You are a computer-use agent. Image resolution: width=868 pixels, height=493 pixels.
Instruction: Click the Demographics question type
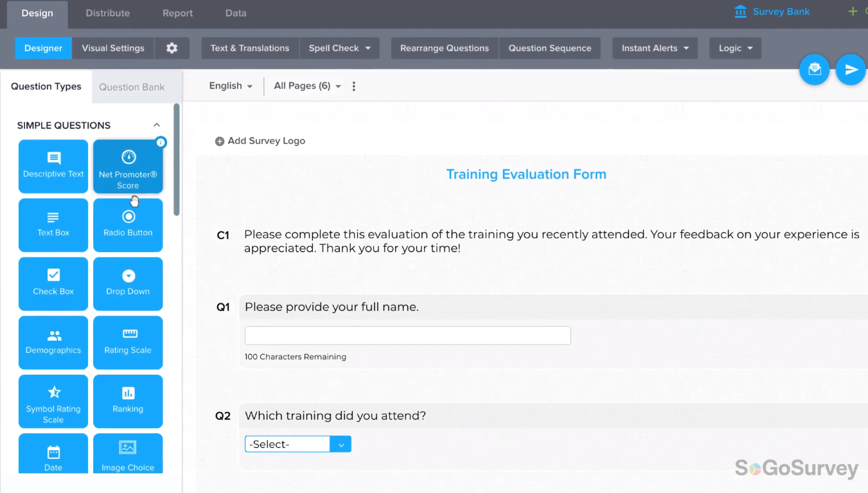pos(53,342)
